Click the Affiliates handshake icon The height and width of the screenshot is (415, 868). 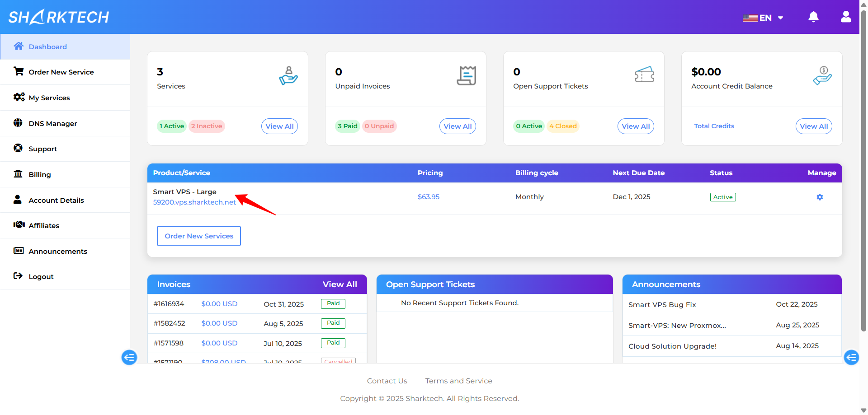pos(19,225)
